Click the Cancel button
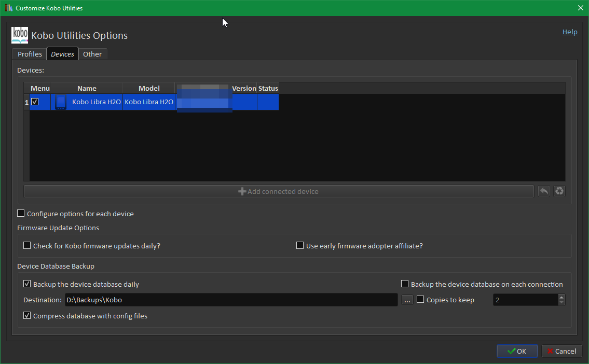Viewport: 589px width, 364px height. [562, 351]
